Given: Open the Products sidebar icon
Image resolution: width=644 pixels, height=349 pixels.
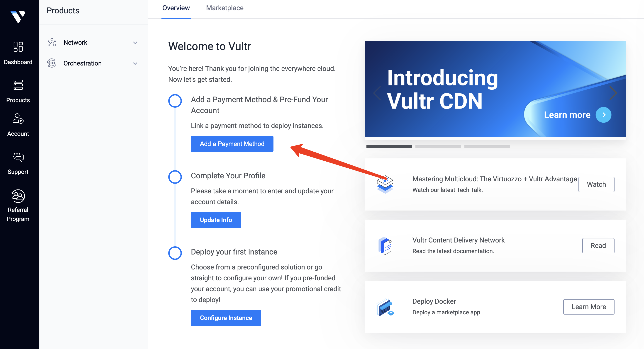Looking at the screenshot, I should pos(18,85).
